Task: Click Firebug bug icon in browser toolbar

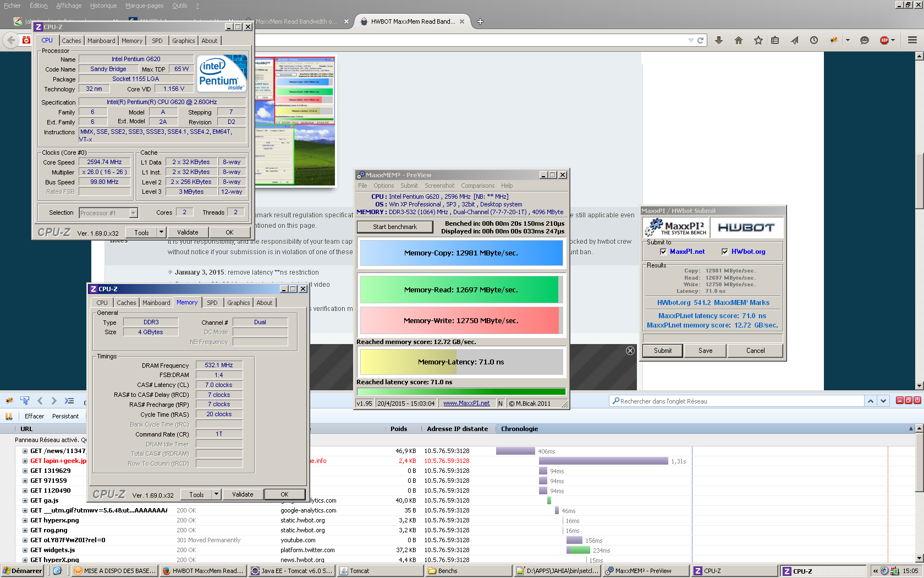Action: tap(834, 40)
